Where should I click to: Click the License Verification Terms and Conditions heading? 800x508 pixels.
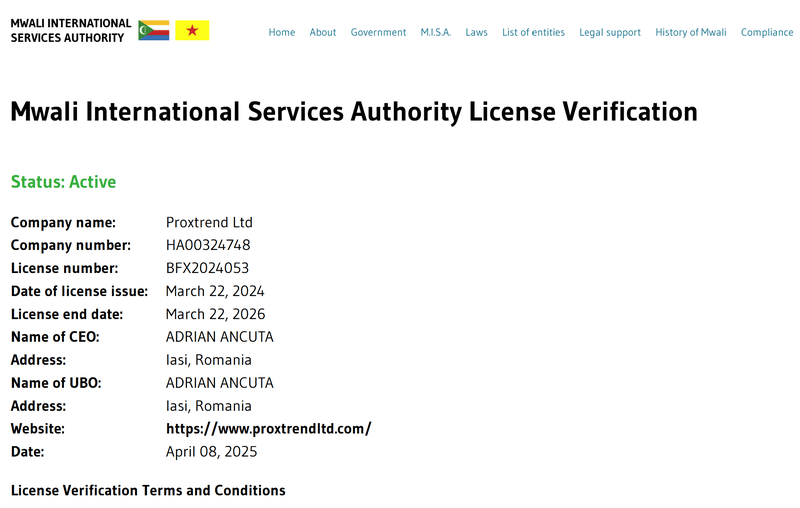148,490
